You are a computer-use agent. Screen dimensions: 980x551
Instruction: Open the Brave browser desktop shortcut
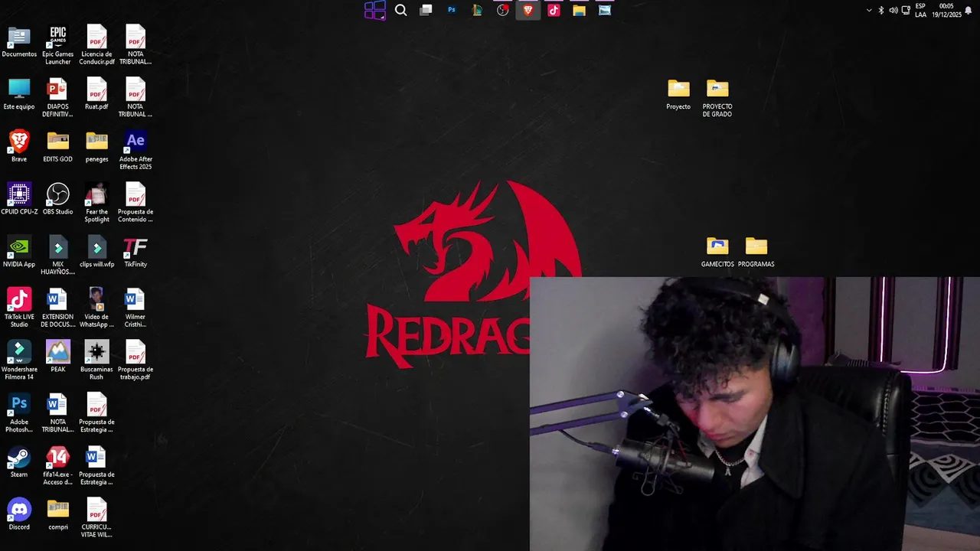coord(19,146)
